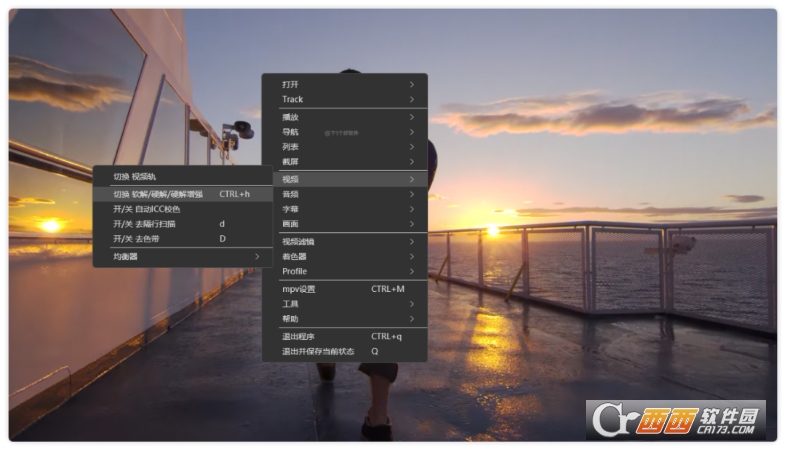Viewport: 786px width, 450px height.
Task: Expand the 均衡器 equalizer submenu
Action: (183, 257)
